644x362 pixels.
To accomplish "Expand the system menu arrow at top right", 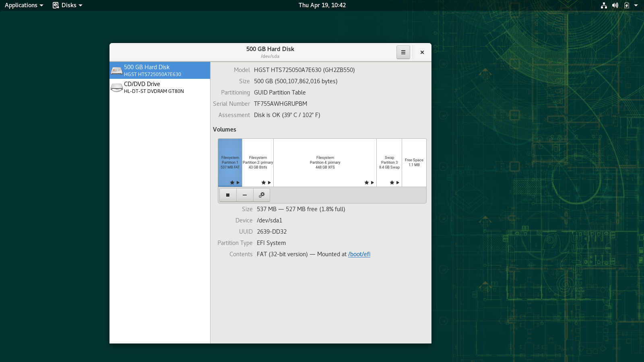I will click(x=636, y=5).
